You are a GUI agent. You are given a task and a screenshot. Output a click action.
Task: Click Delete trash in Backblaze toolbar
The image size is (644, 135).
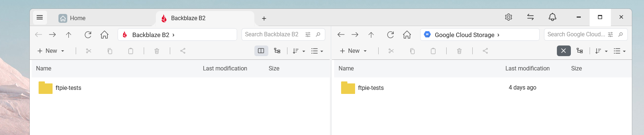[157, 51]
